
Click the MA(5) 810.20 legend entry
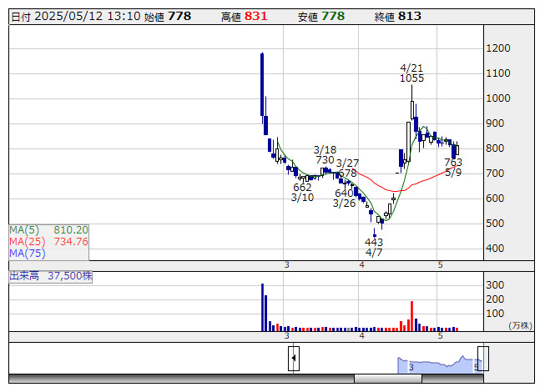(x=48, y=230)
